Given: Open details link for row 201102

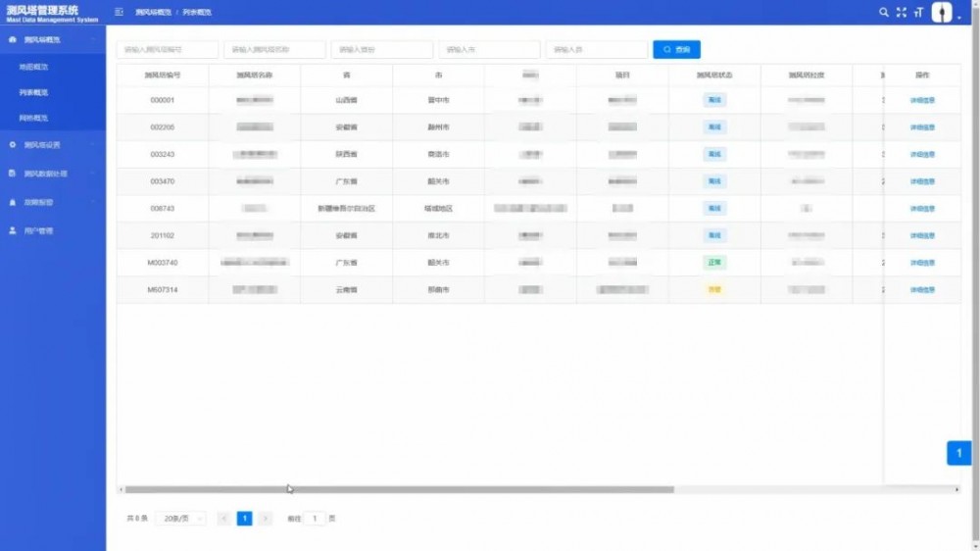Looking at the screenshot, I should 922,235.
